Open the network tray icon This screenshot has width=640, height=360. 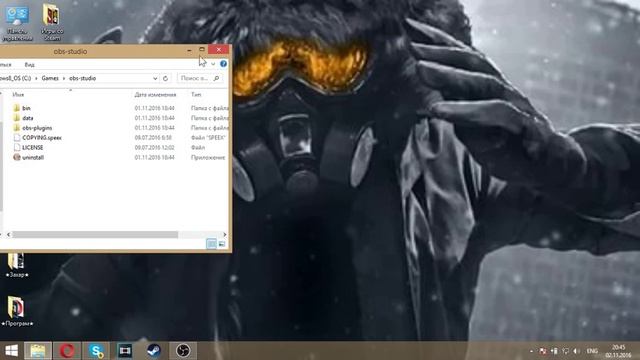[x=565, y=351]
